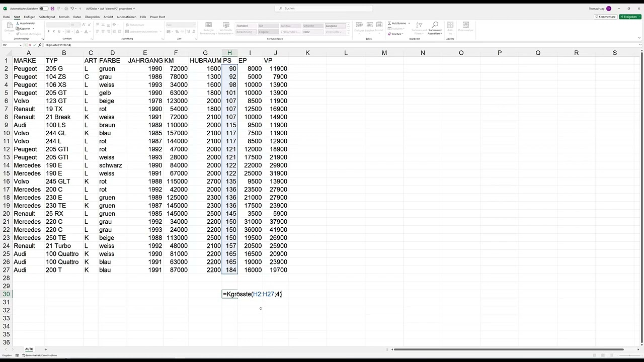Select column H header
This screenshot has height=362, width=644.
(229, 53)
